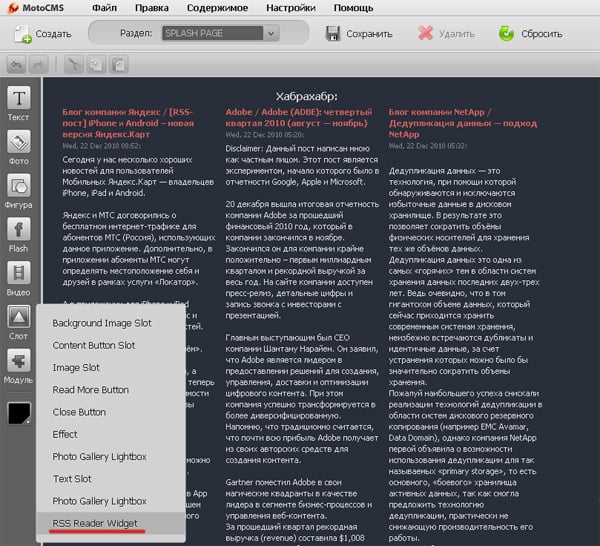Select the Photo (Фото) tool

click(x=19, y=142)
